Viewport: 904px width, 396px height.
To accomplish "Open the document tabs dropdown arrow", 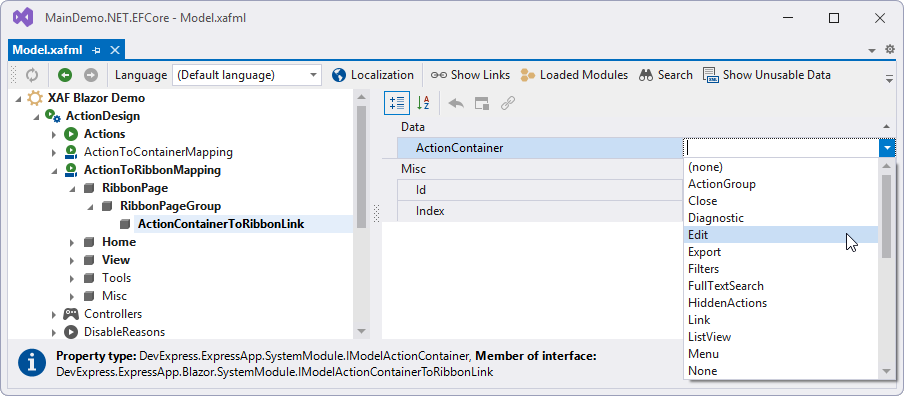I will 872,51.
